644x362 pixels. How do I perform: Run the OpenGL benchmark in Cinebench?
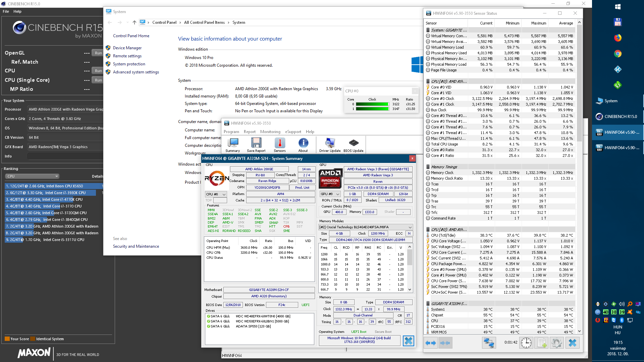click(x=98, y=53)
